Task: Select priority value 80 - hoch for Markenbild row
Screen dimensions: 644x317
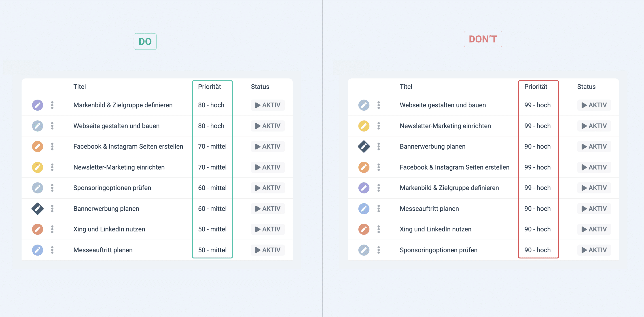Action: coord(211,105)
